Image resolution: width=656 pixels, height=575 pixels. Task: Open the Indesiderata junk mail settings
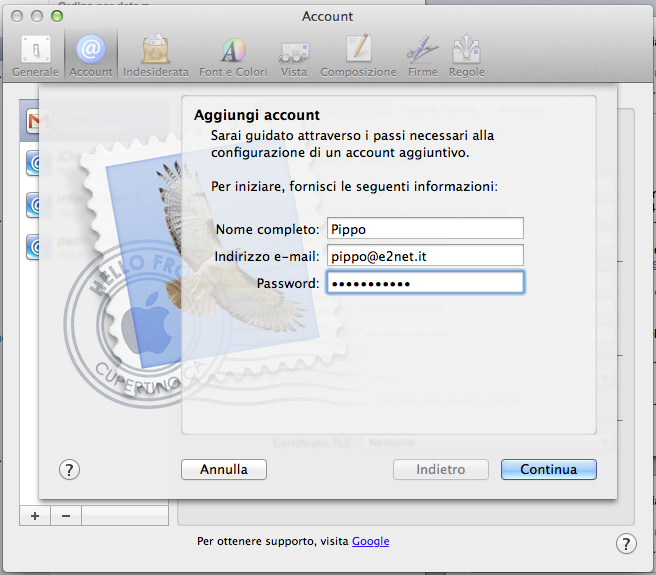click(155, 56)
